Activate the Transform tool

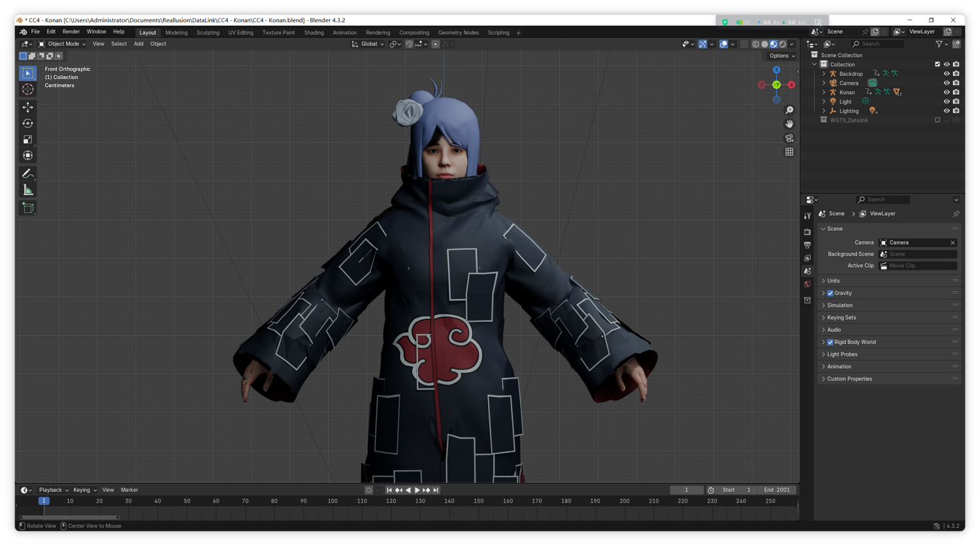pos(27,156)
